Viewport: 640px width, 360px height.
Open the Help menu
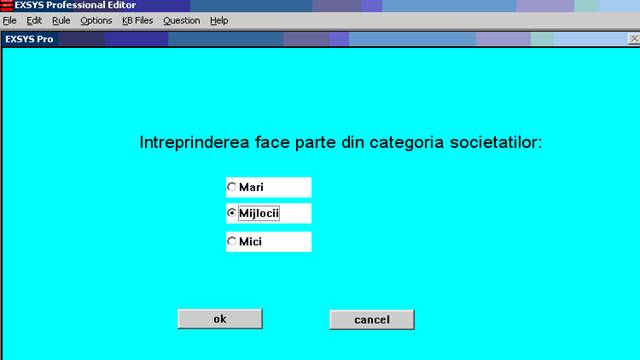click(x=219, y=20)
